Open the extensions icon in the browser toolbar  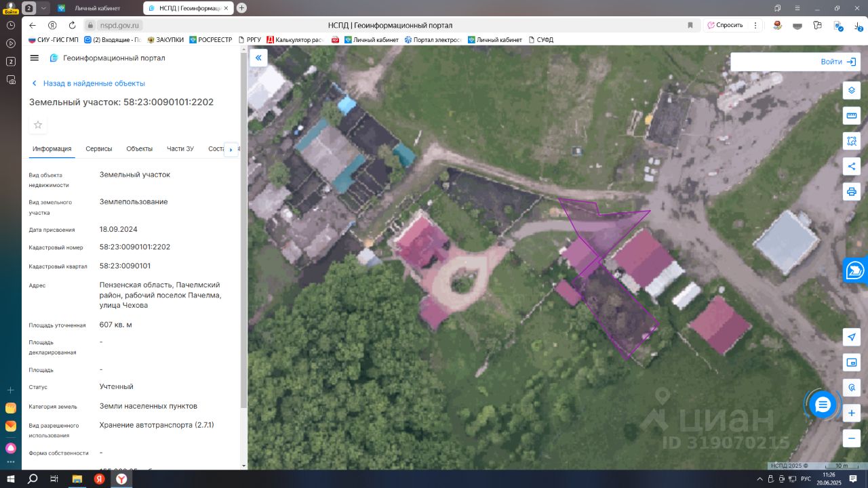(x=818, y=25)
